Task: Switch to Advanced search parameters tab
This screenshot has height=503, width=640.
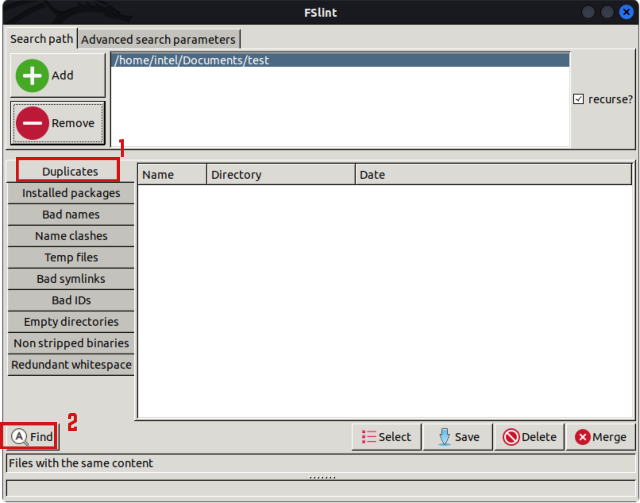Action: pos(158,39)
